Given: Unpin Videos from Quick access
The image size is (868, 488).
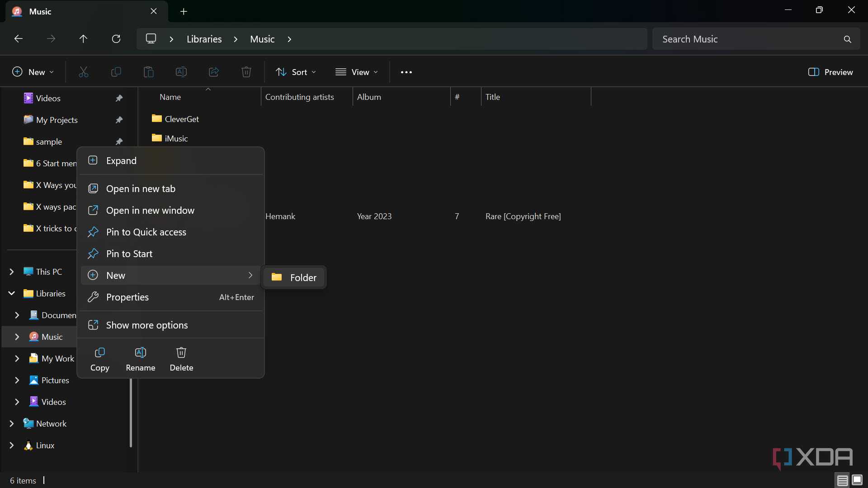Looking at the screenshot, I should click(x=119, y=98).
